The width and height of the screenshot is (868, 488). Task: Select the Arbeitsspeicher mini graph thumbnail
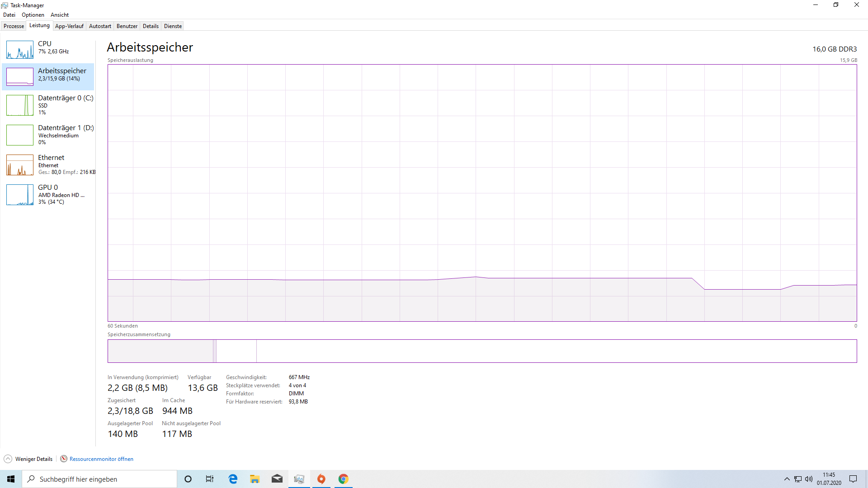[20, 77]
